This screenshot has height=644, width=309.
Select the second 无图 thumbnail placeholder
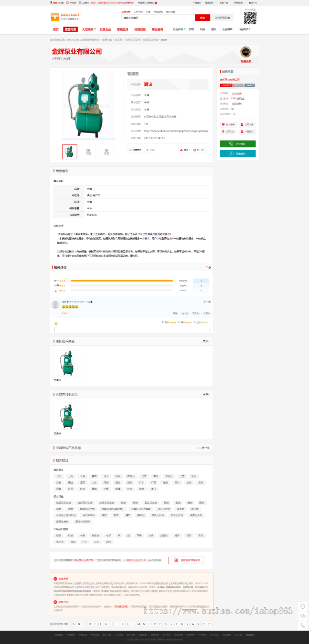[88, 151]
